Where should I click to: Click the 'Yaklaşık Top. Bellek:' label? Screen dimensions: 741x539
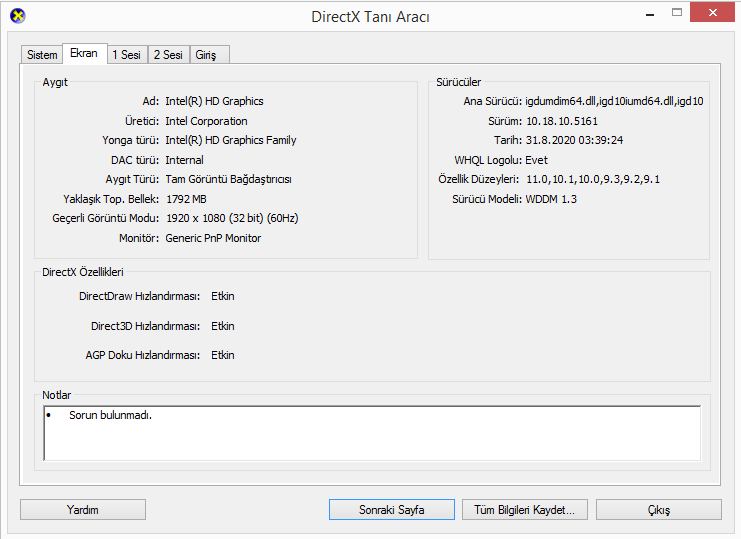(x=111, y=199)
